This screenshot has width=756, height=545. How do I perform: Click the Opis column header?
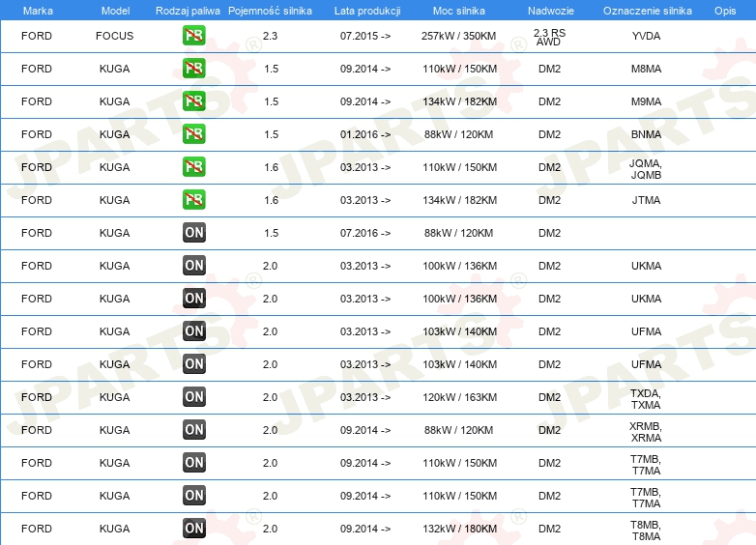[725, 11]
